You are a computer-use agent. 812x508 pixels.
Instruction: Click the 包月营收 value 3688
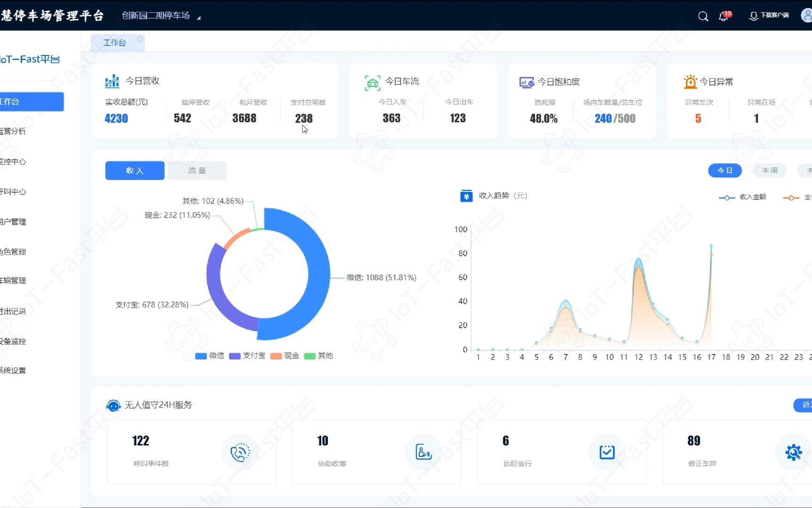[x=244, y=118]
